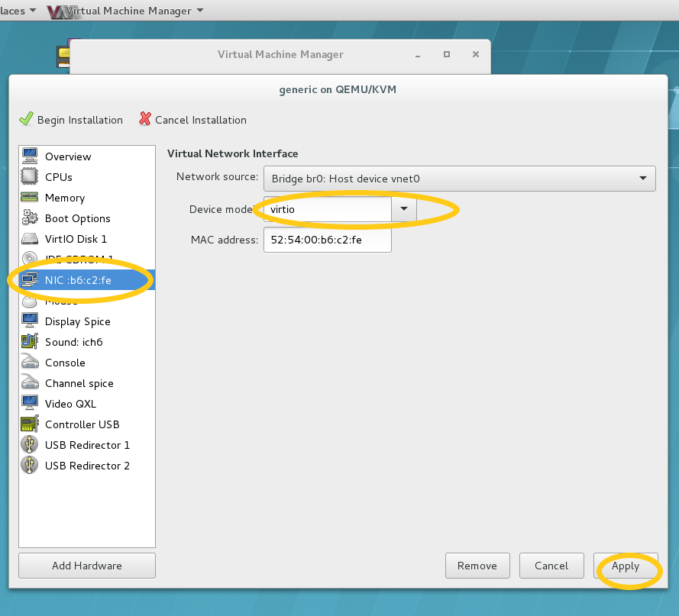Select Video QXL entry

click(87, 404)
